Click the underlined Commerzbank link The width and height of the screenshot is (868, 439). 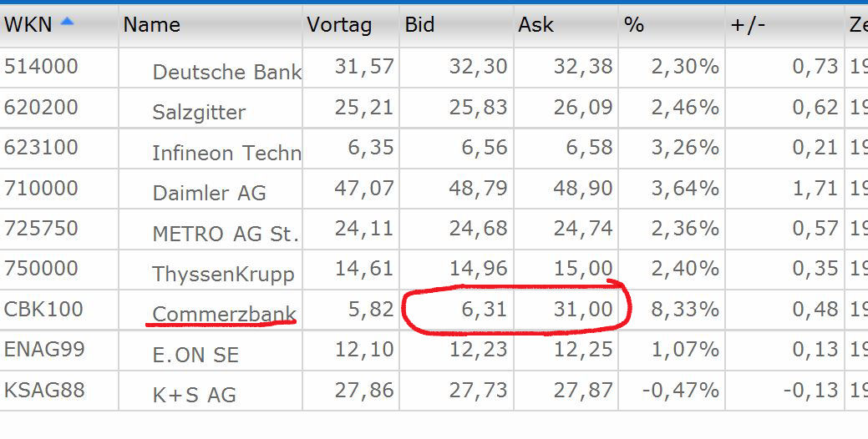[224, 314]
